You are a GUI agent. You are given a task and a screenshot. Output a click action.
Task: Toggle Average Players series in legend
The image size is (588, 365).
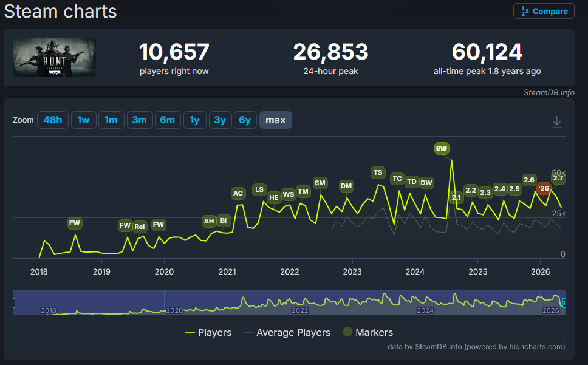pyautogui.click(x=287, y=332)
